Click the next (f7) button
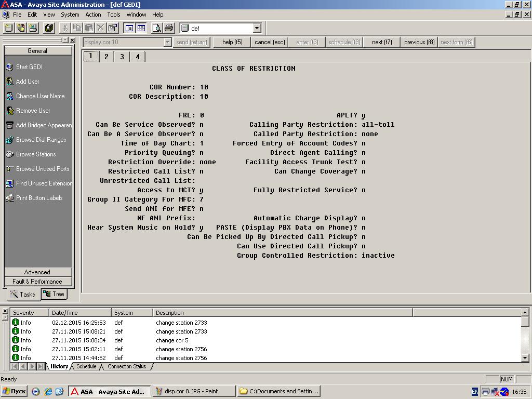Image resolution: width=532 pixels, height=399 pixels. pyautogui.click(x=382, y=42)
